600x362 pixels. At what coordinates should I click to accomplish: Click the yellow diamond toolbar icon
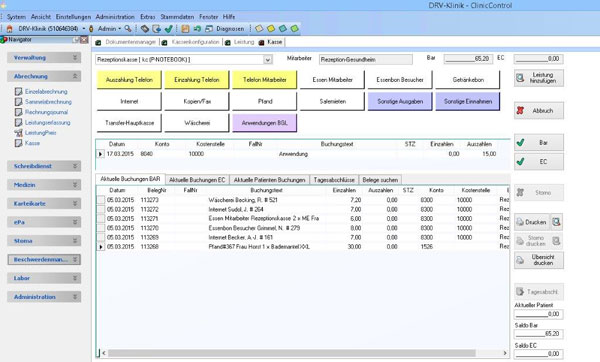pyautogui.click(x=271, y=29)
